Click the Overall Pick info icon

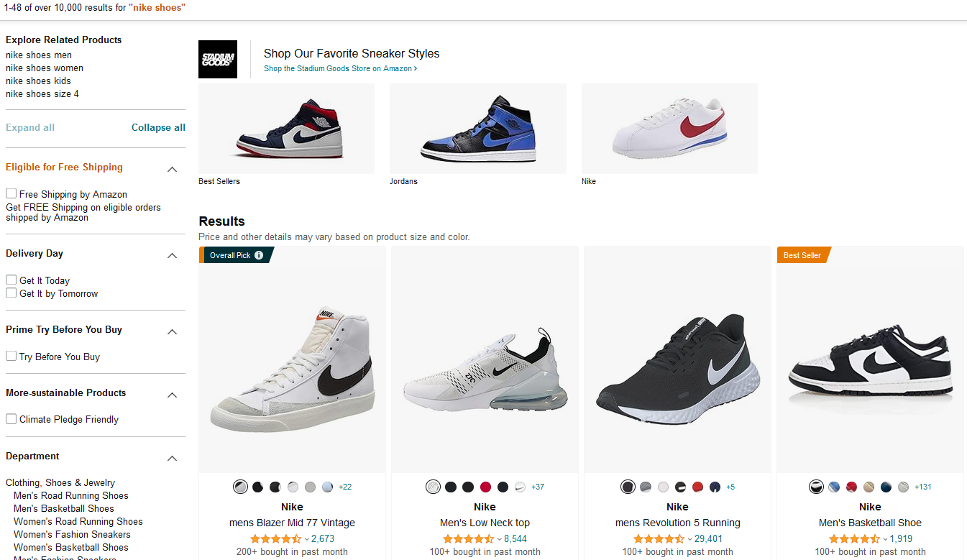click(x=259, y=255)
